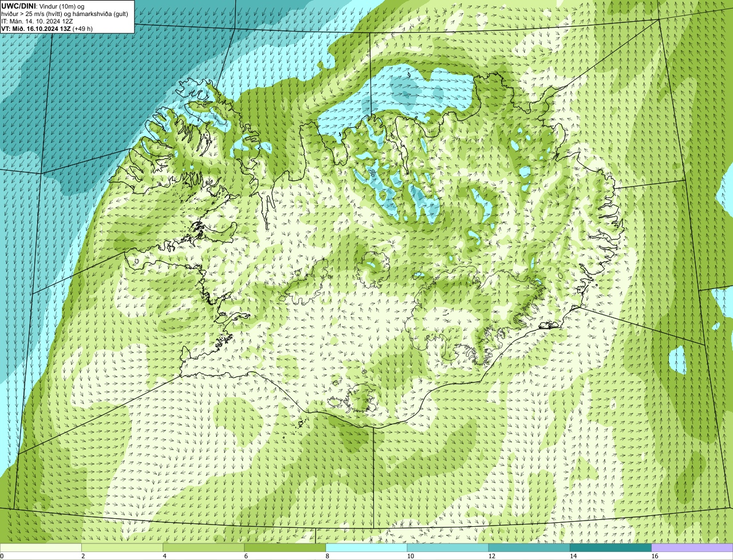
Task: Click the legend scale label '2'
Action: [84, 556]
